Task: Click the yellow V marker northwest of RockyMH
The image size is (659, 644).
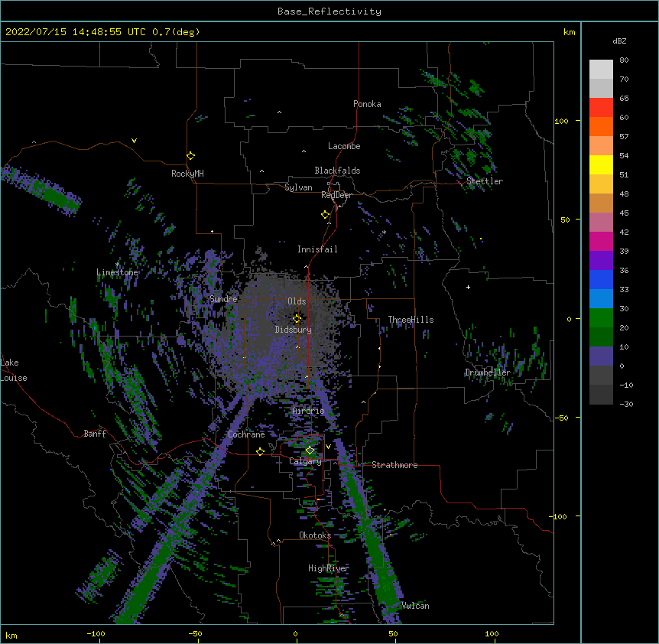Action: [x=134, y=141]
